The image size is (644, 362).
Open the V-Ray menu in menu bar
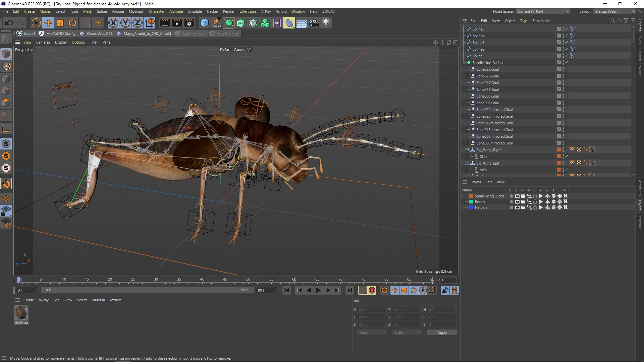click(266, 11)
